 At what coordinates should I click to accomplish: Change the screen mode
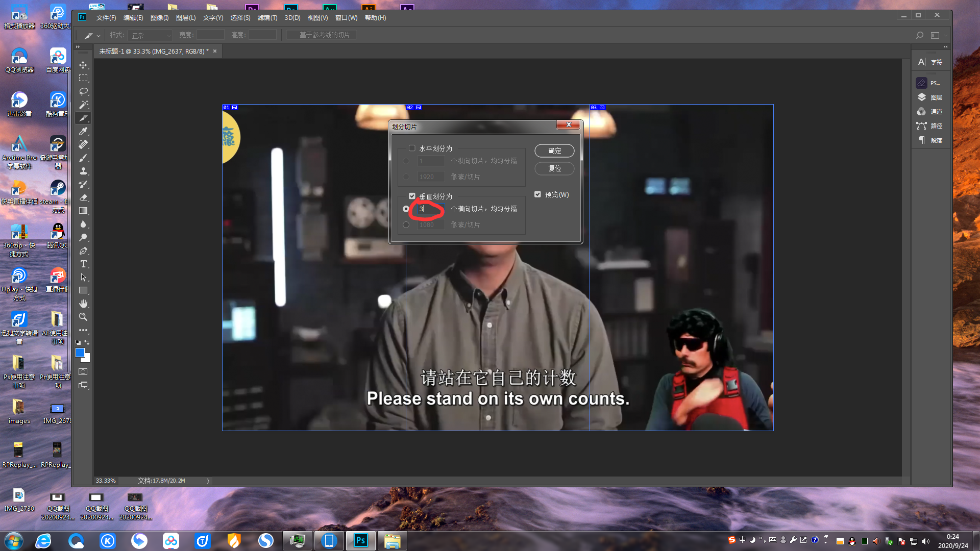[x=83, y=385]
